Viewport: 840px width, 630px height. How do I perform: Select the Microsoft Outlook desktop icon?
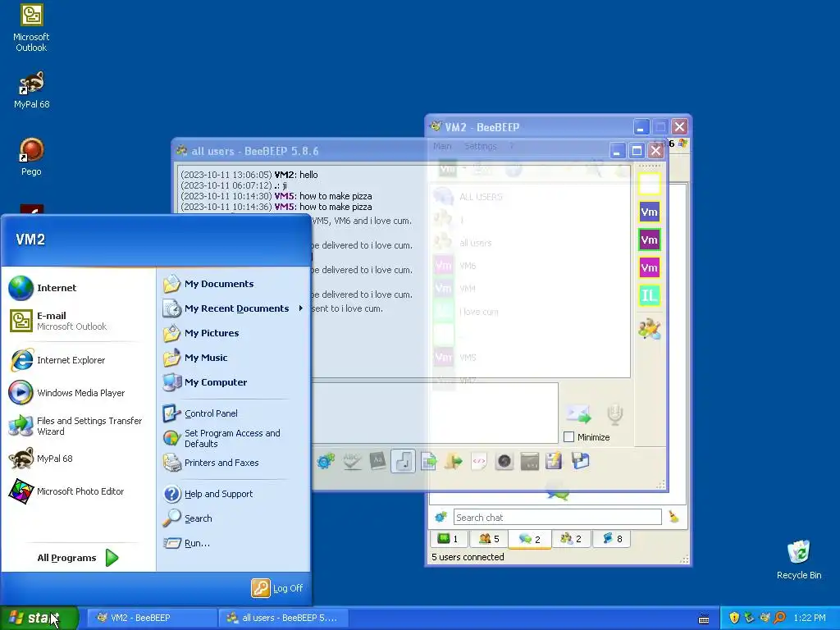click(x=31, y=27)
